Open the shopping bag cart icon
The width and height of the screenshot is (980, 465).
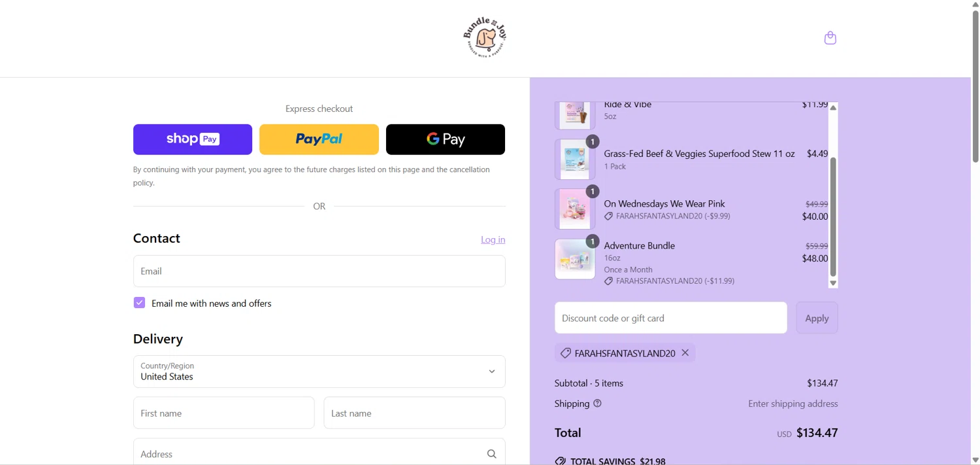tap(830, 38)
